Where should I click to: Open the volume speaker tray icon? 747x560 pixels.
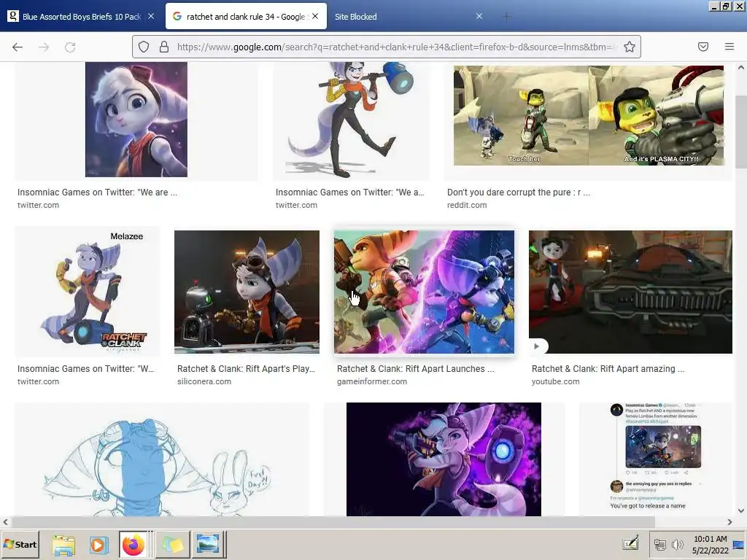677,545
